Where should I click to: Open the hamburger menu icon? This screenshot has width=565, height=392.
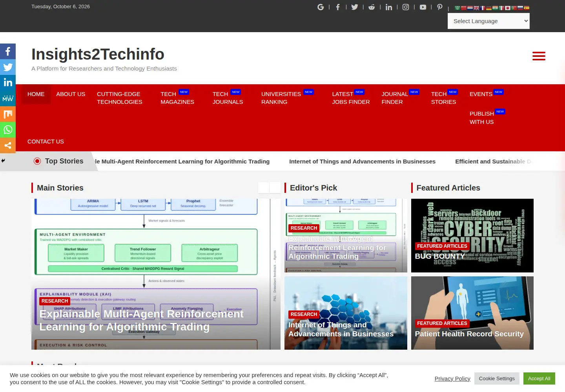tap(539, 56)
